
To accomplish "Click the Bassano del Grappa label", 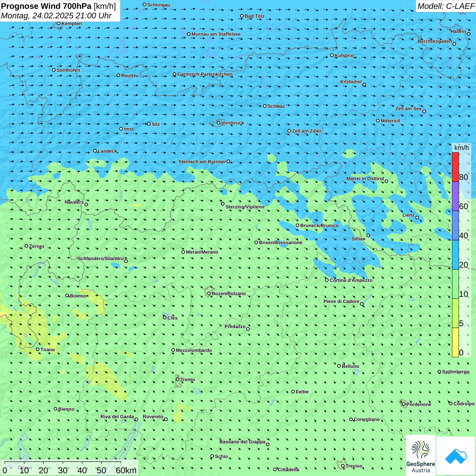I will (242, 442).
